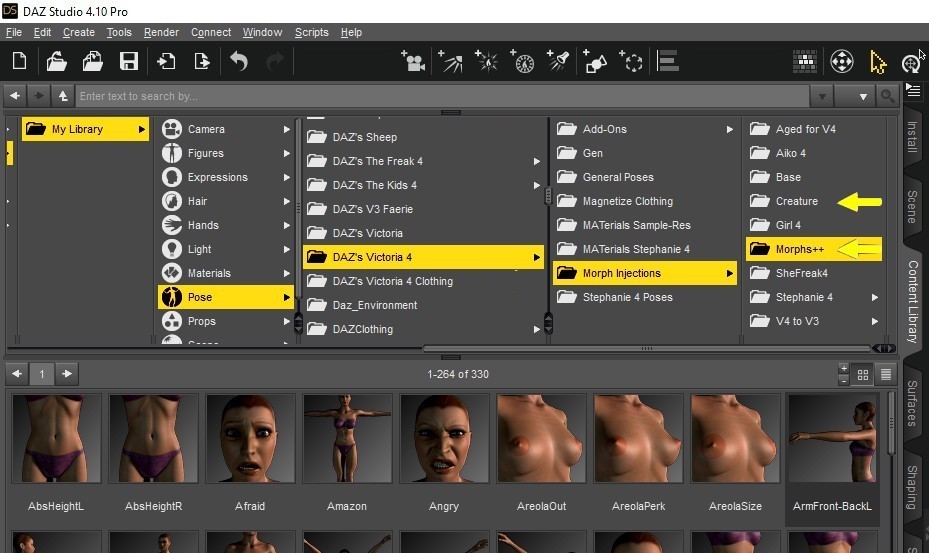Image resolution: width=929 pixels, height=553 pixels.
Task: Click page number 1 button
Action: click(41, 374)
